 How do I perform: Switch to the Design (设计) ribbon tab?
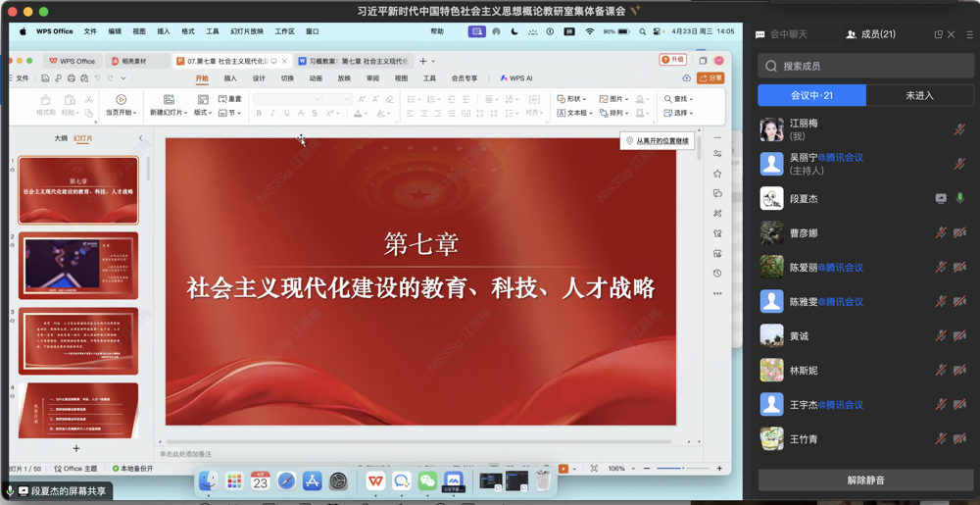pos(259,78)
